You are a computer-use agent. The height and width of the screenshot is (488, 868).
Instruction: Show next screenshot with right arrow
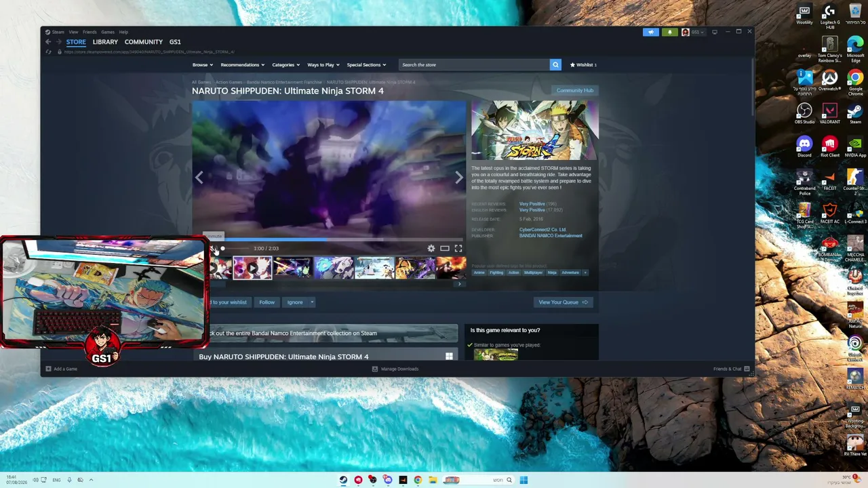458,178
